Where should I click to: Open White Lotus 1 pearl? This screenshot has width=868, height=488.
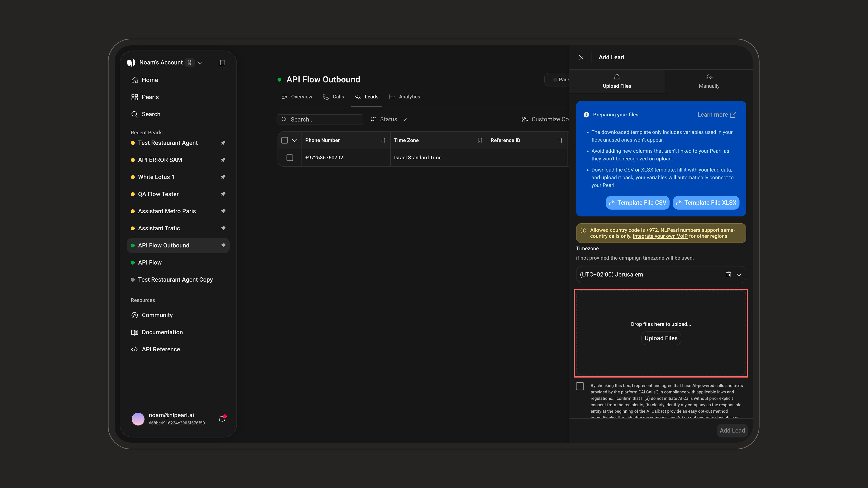[x=156, y=177]
